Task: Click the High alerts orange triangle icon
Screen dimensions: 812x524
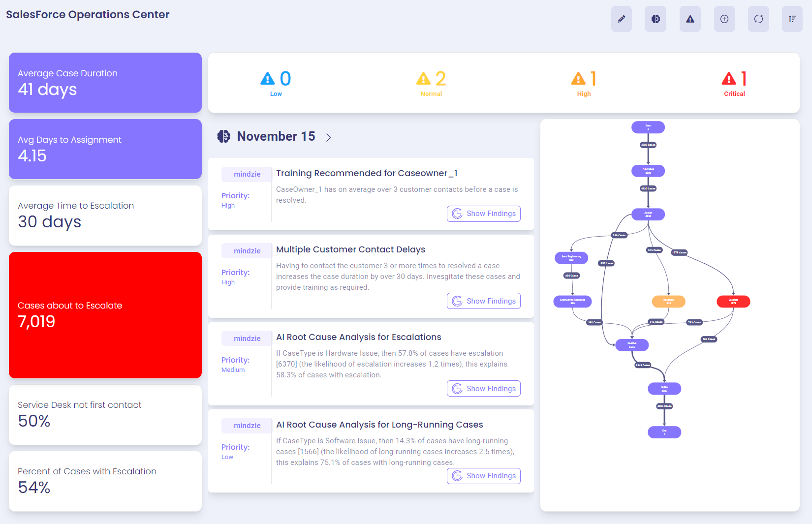Action: 578,78
